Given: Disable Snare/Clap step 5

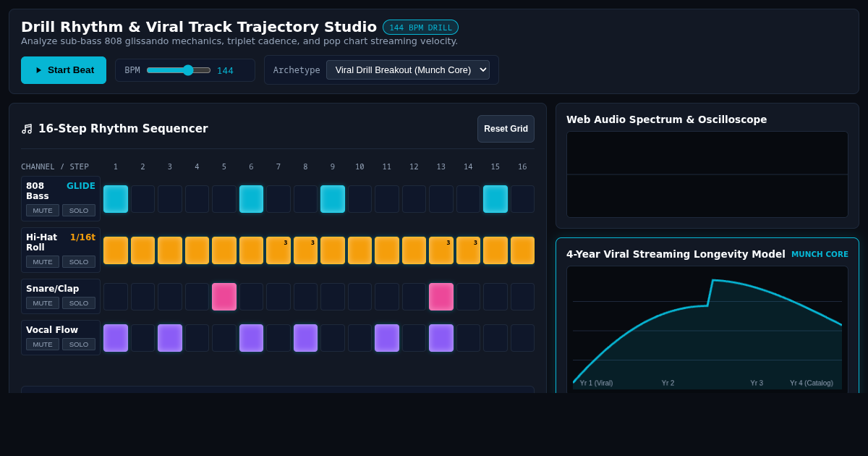Looking at the screenshot, I should coord(224,297).
